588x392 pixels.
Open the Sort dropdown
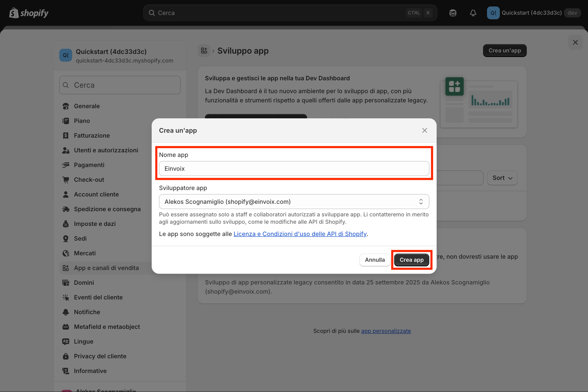(x=502, y=178)
